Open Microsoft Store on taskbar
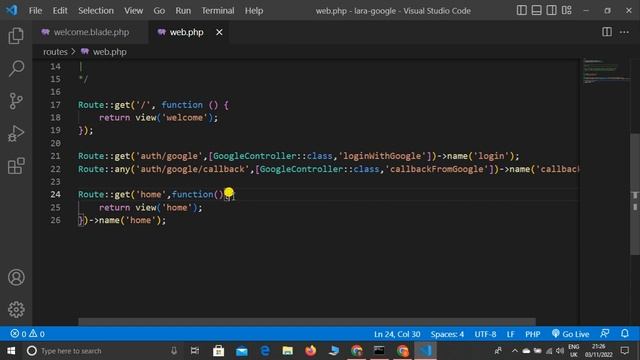This screenshot has height=360, width=640. click(x=218, y=351)
